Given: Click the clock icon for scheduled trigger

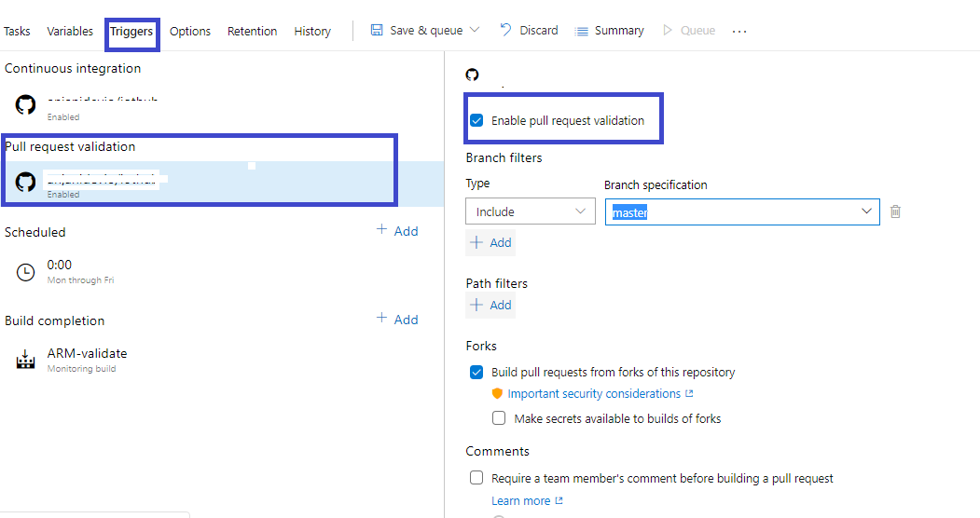Looking at the screenshot, I should click(26, 272).
